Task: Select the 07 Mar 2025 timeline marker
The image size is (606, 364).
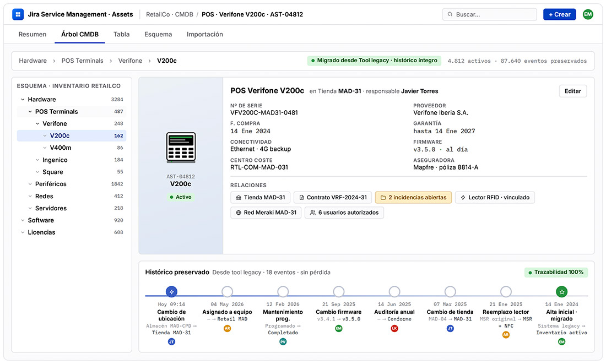Action: [x=450, y=292]
